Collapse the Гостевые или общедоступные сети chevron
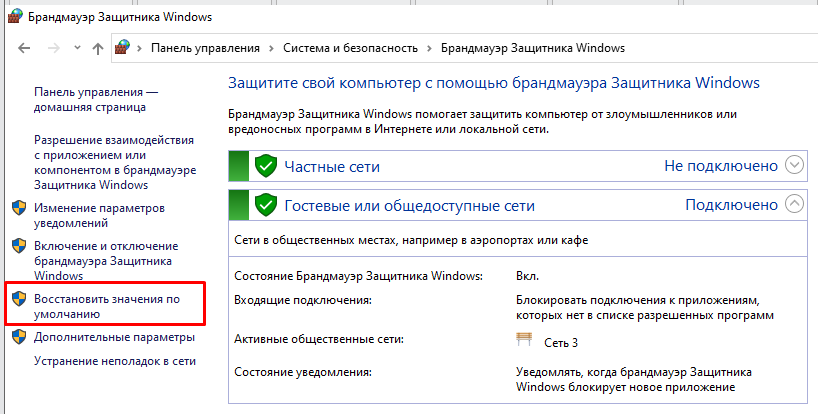Screen dimensions: 818x414 click(795, 205)
